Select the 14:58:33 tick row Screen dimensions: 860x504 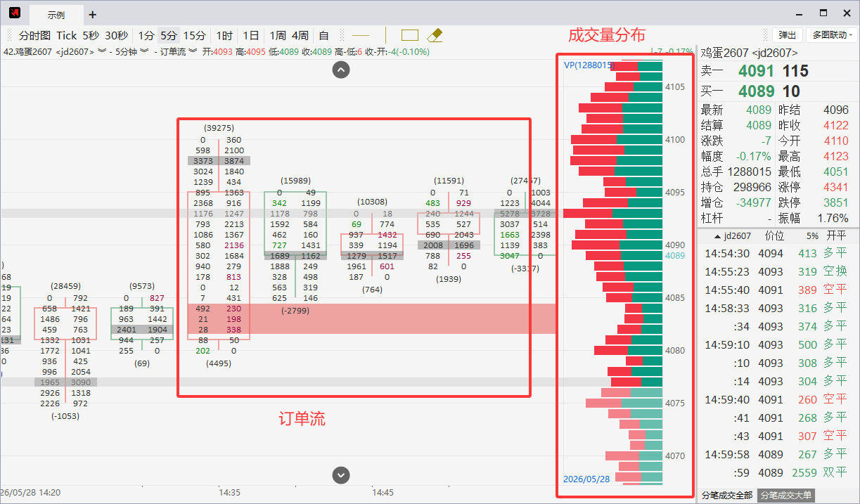click(777, 308)
